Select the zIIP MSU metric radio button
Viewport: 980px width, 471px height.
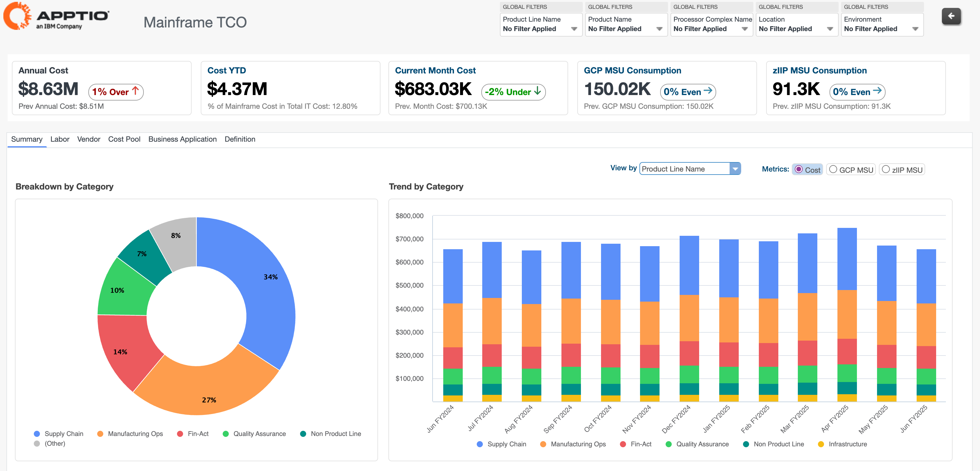pos(886,169)
